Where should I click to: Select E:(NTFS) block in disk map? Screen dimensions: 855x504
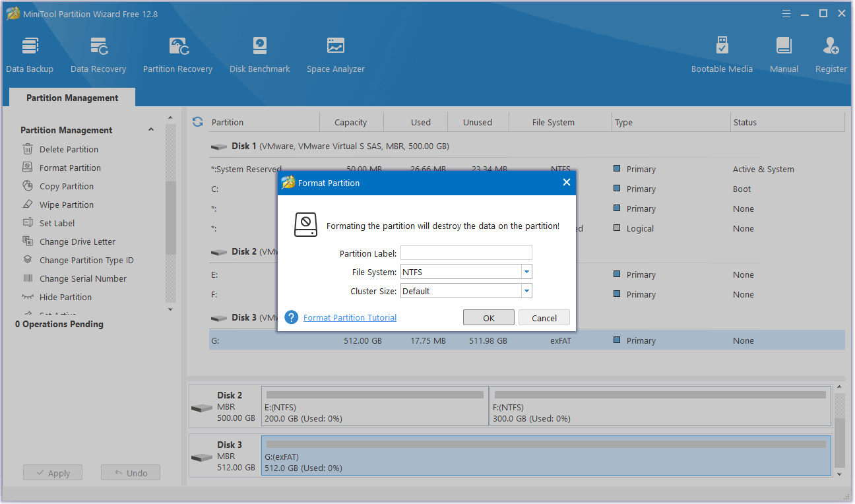(375, 406)
